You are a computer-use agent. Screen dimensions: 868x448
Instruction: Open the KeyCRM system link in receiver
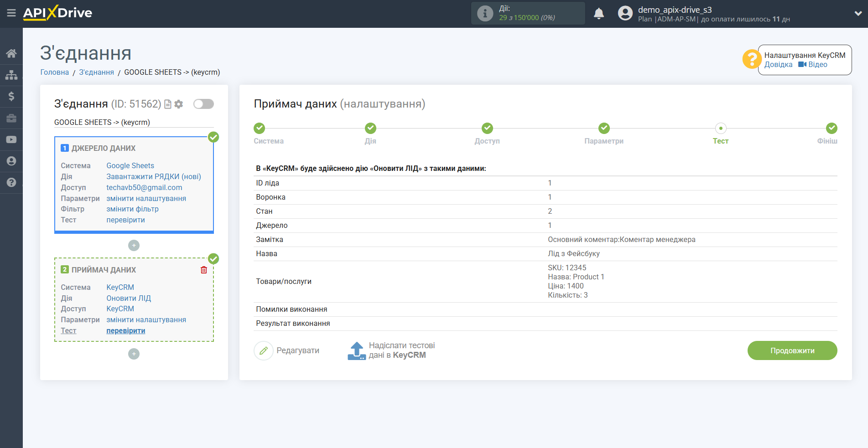120,288
